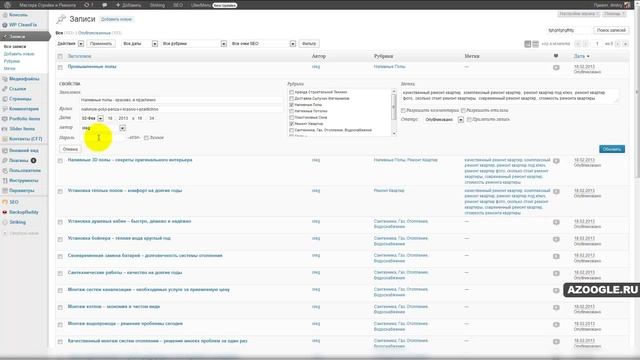This screenshot has width=640, height=360.
Task: Untick the Наливные Полы category checkbox
Action: 291,105
